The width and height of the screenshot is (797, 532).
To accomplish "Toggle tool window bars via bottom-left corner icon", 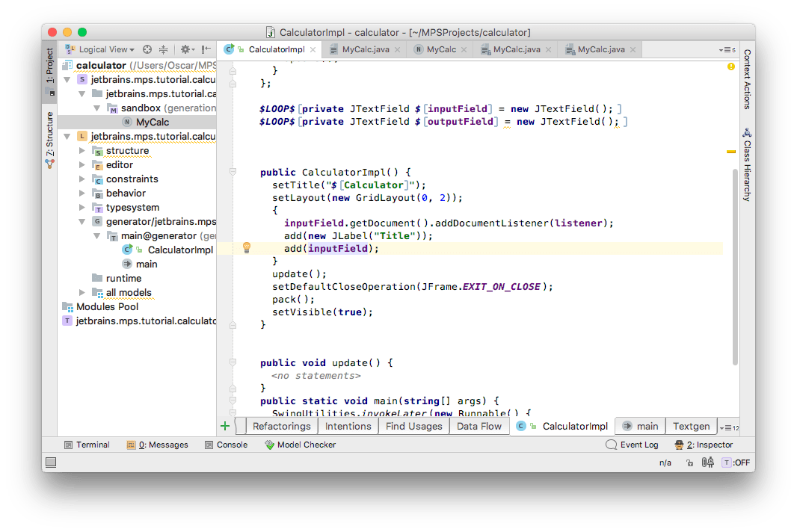I will (50, 463).
